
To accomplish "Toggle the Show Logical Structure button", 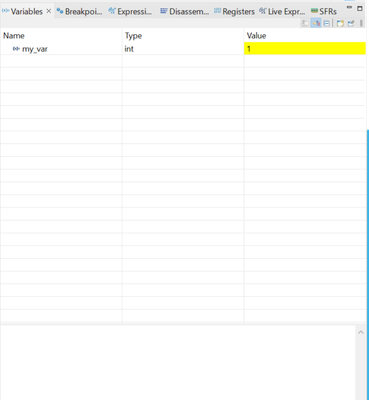I will [x=316, y=23].
